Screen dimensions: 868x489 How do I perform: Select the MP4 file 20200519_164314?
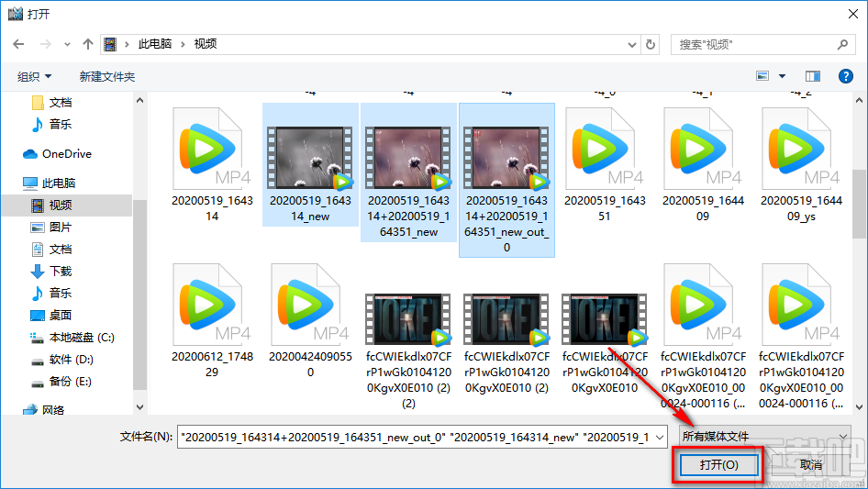coord(212,165)
